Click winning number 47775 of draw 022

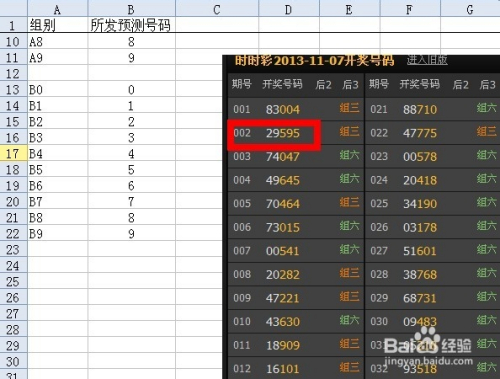point(420,133)
